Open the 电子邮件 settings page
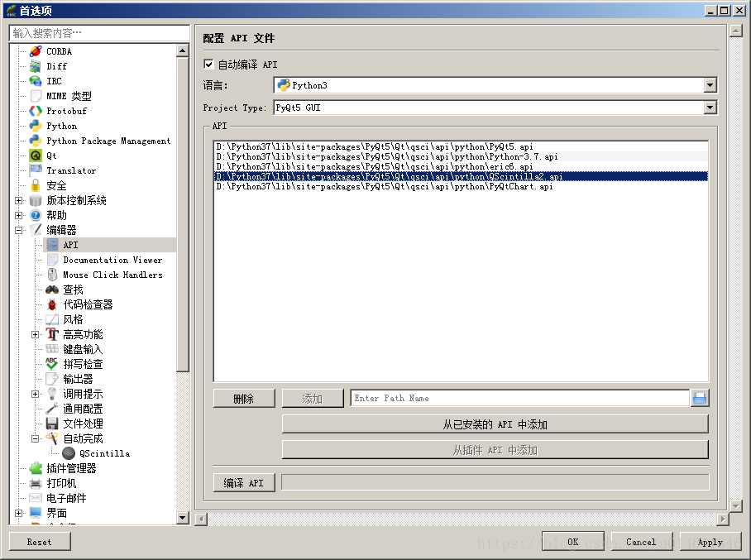Image resolution: width=751 pixels, height=560 pixels. click(x=66, y=498)
